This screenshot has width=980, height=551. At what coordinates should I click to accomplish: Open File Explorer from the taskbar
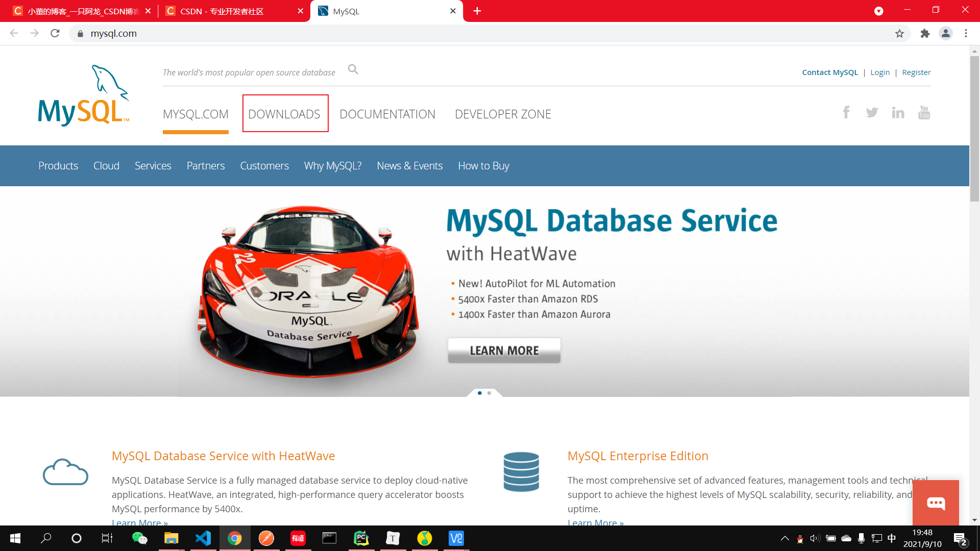(x=171, y=538)
